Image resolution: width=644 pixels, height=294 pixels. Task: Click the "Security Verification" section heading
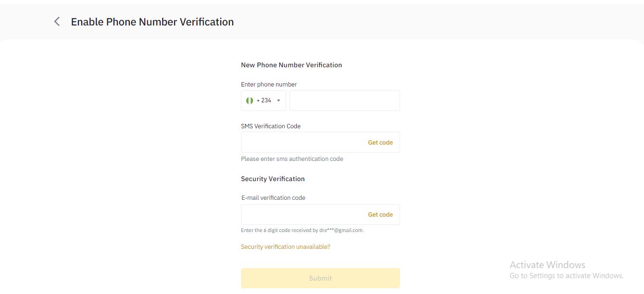pyautogui.click(x=273, y=179)
